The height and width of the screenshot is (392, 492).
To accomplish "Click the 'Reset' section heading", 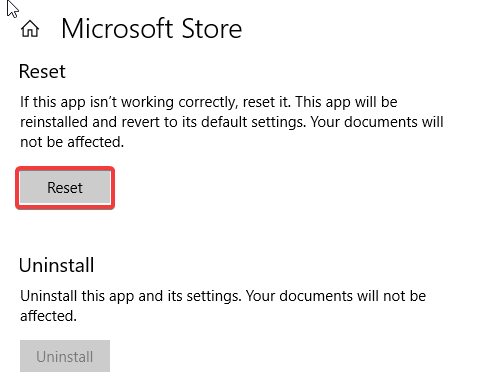I will point(42,71).
